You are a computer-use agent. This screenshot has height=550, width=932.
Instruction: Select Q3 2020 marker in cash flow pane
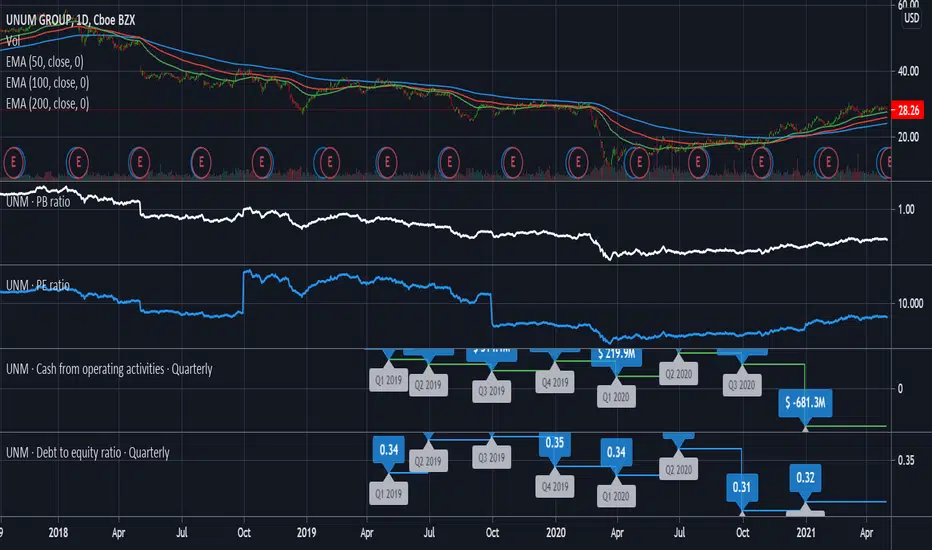(x=742, y=385)
